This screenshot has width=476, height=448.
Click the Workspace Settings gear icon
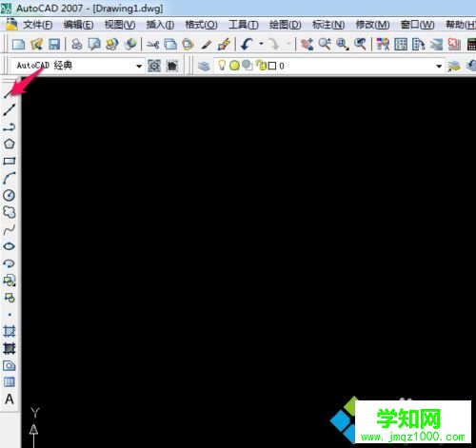tap(154, 66)
